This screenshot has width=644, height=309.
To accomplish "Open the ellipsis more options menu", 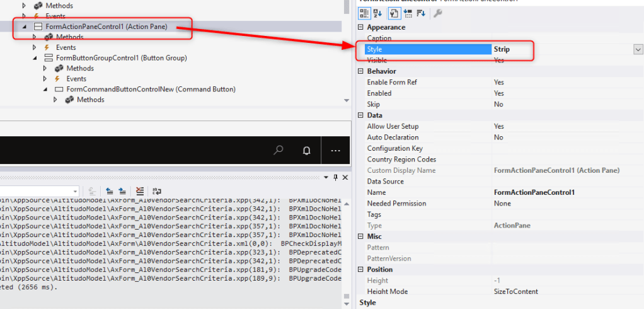I will (x=335, y=151).
